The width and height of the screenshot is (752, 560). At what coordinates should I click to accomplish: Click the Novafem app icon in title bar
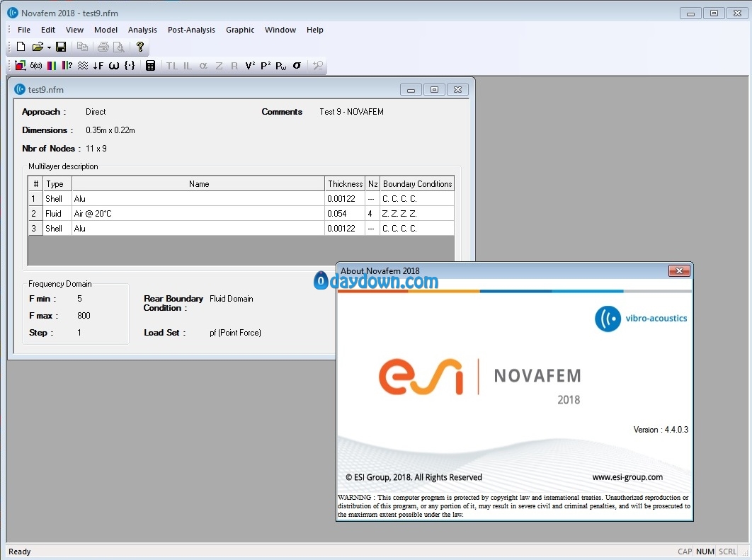point(13,13)
